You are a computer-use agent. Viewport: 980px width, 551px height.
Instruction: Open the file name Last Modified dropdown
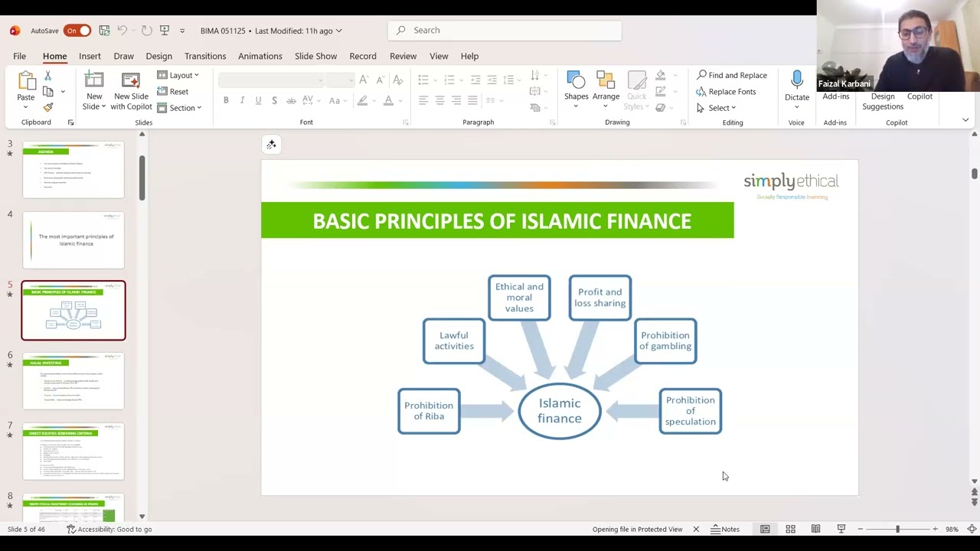271,31
